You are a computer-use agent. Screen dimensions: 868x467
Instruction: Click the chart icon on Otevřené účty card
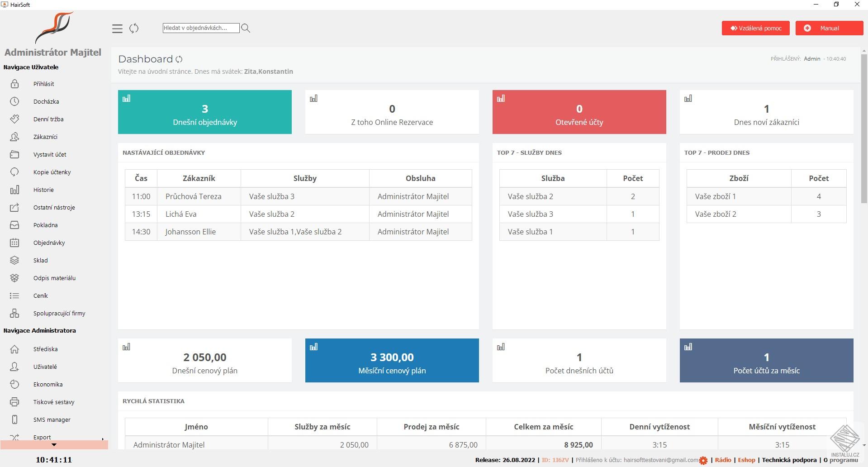(501, 98)
